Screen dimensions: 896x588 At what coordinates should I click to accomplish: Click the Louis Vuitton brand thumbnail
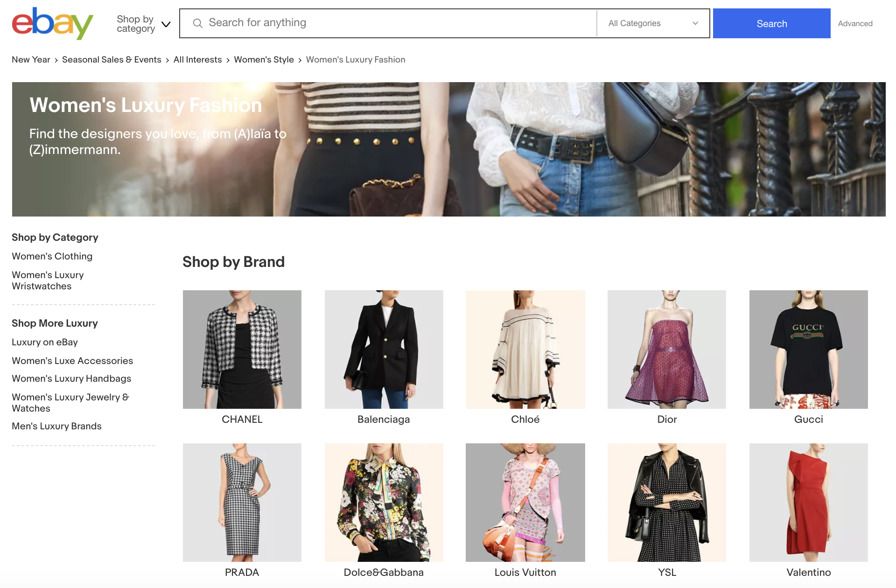click(x=524, y=502)
